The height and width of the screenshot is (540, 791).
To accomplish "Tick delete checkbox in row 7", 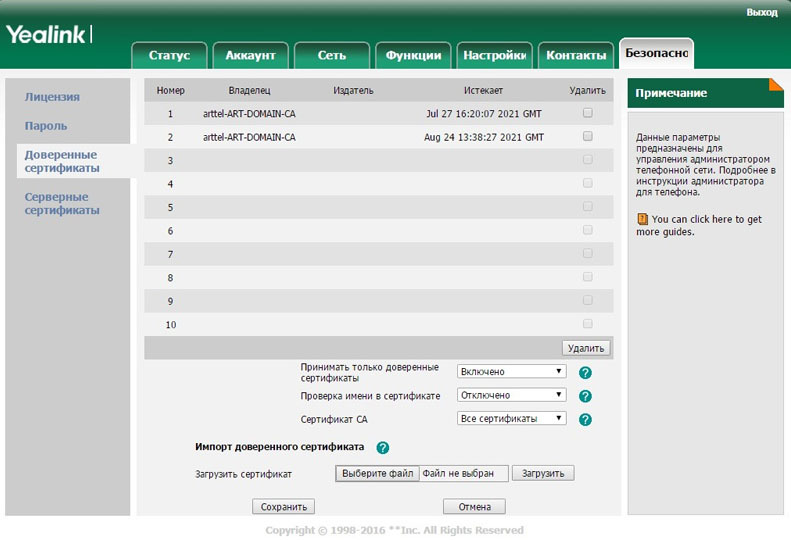I will point(587,253).
